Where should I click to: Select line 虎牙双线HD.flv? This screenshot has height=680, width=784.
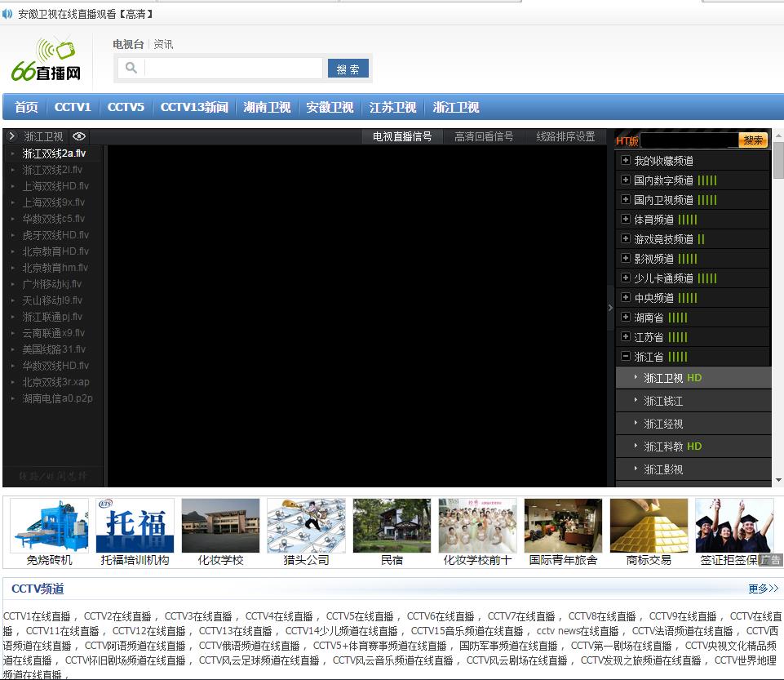point(55,234)
